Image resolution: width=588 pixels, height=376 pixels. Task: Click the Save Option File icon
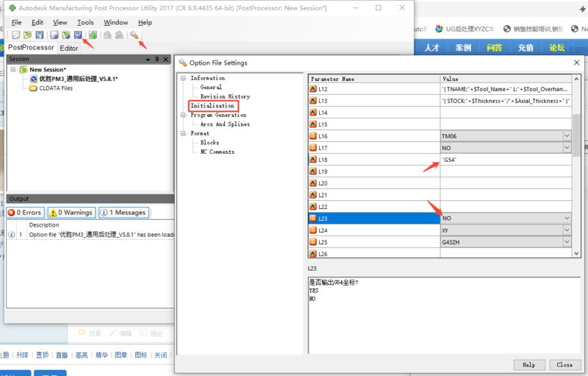click(78, 35)
